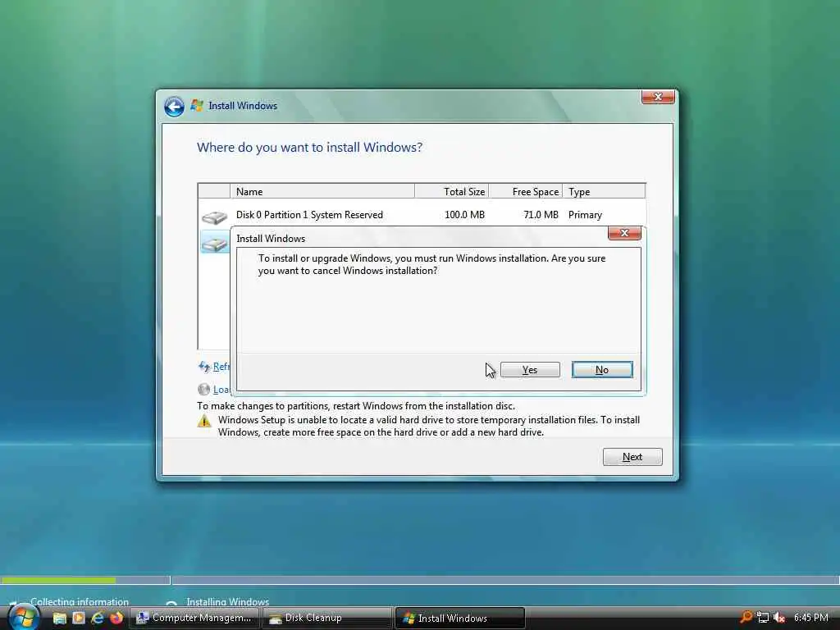Click the Refresh link
Viewport: 840px width, 630px height.
221,367
